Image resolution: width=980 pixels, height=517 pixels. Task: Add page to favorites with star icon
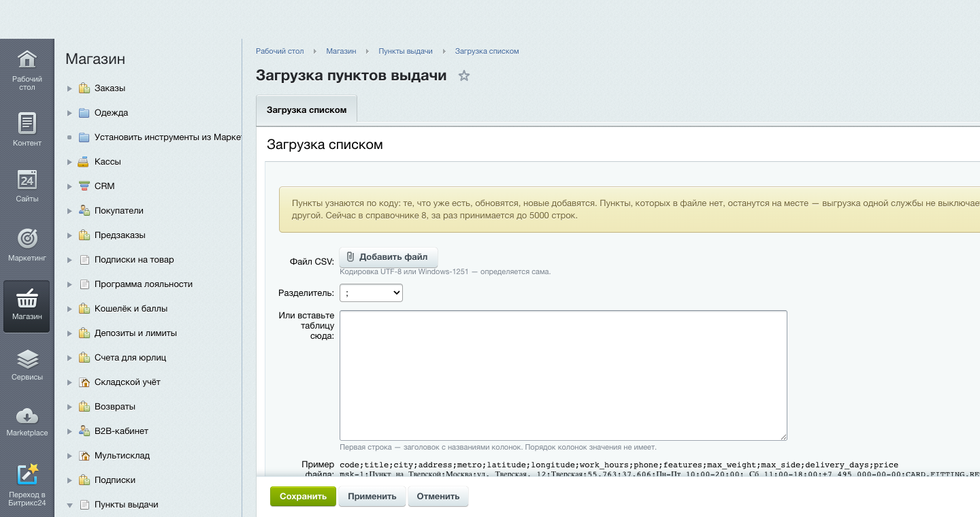pyautogui.click(x=464, y=76)
